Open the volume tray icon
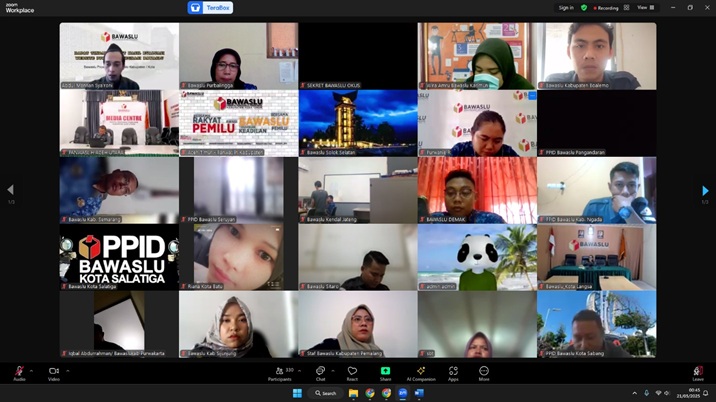 point(667,393)
